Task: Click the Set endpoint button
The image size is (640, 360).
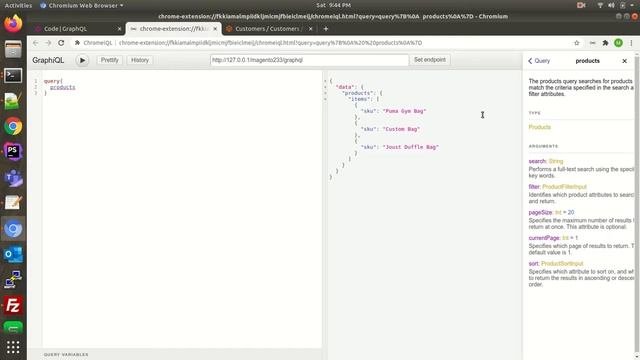Action: click(x=430, y=60)
